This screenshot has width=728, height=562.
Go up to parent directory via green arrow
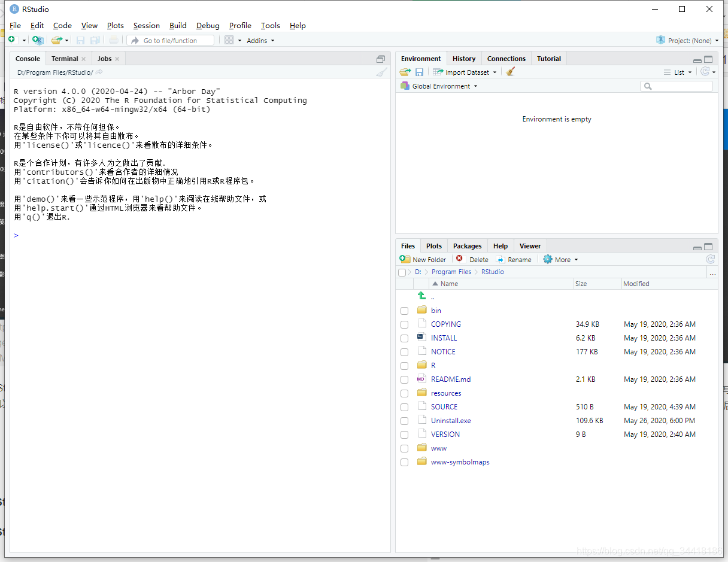421,296
